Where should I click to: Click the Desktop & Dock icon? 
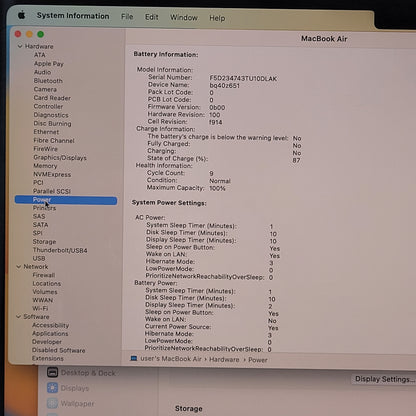point(53,372)
